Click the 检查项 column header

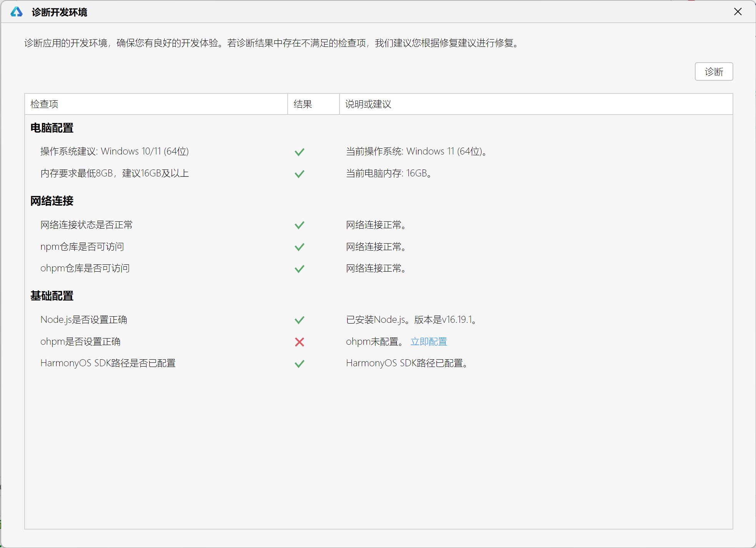[156, 104]
